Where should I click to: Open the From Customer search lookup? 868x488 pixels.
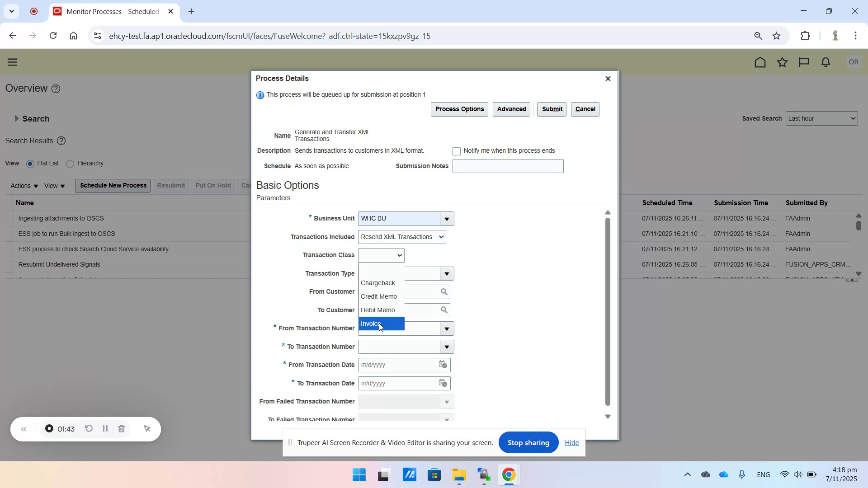[444, 292]
